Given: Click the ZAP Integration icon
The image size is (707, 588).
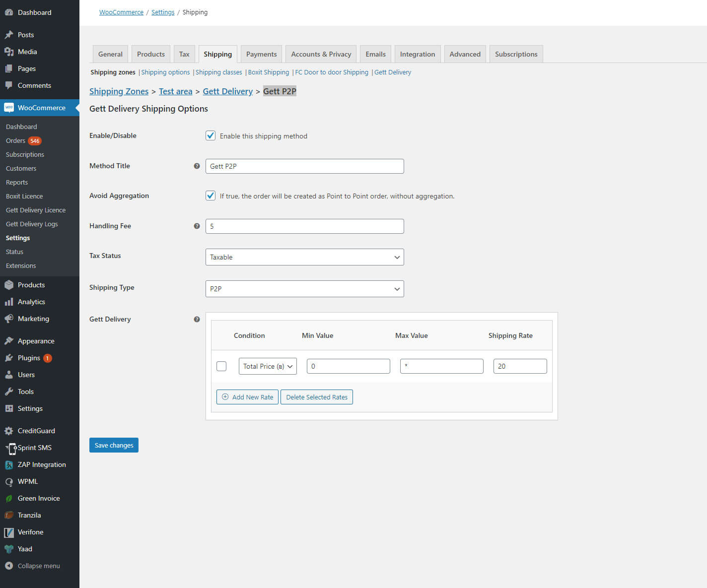Looking at the screenshot, I should (x=9, y=465).
